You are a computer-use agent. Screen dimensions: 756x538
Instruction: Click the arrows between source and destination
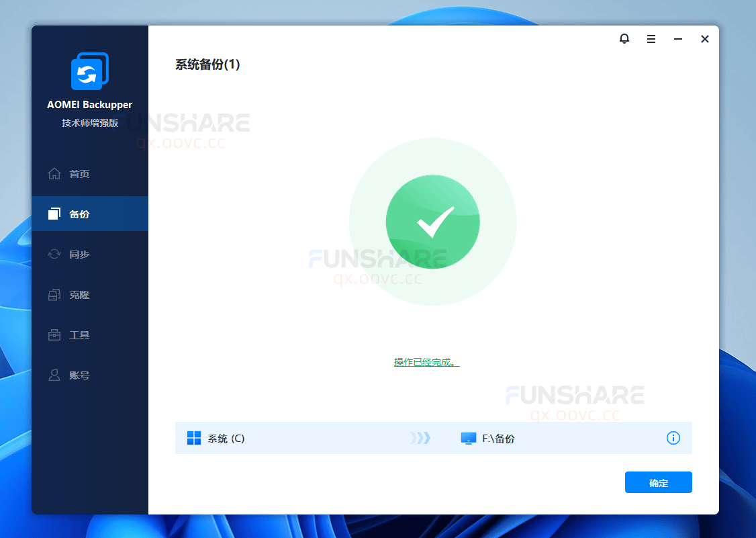[421, 438]
